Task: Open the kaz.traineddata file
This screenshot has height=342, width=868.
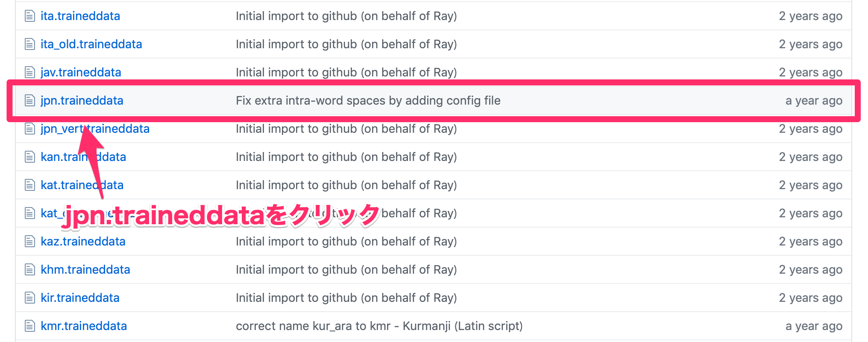Action: pos(83,242)
